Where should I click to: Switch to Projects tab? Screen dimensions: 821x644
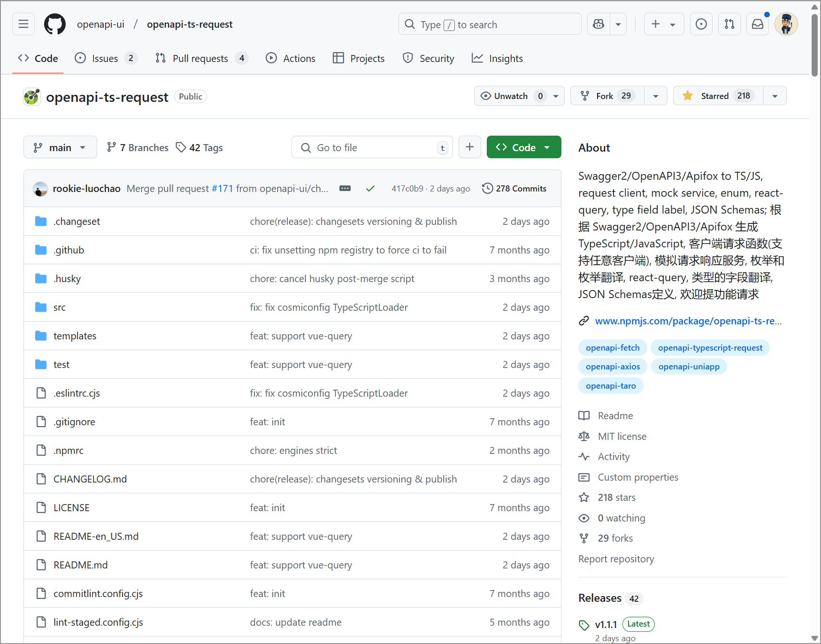(x=359, y=58)
